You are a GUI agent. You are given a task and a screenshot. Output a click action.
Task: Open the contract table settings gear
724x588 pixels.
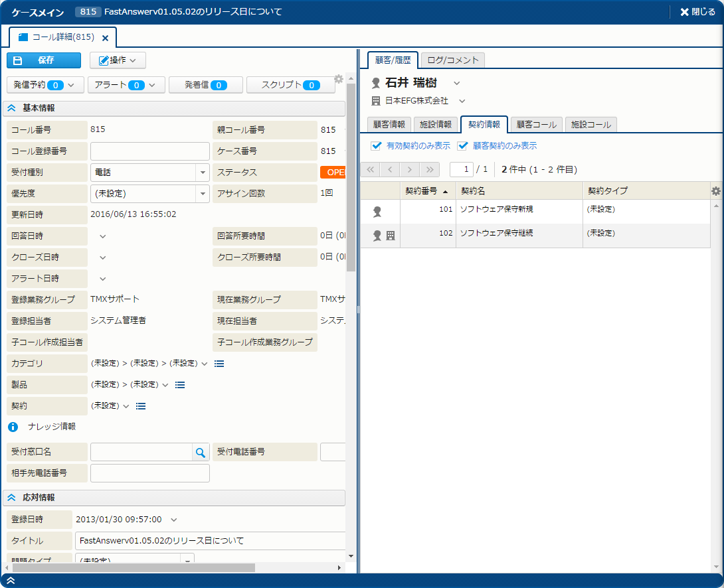pos(715,191)
